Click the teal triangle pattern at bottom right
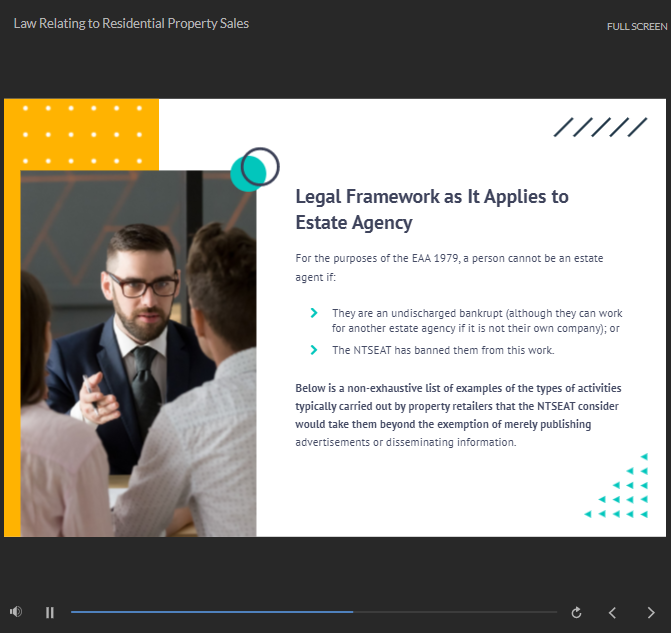Image resolution: width=671 pixels, height=633 pixels. (618, 493)
